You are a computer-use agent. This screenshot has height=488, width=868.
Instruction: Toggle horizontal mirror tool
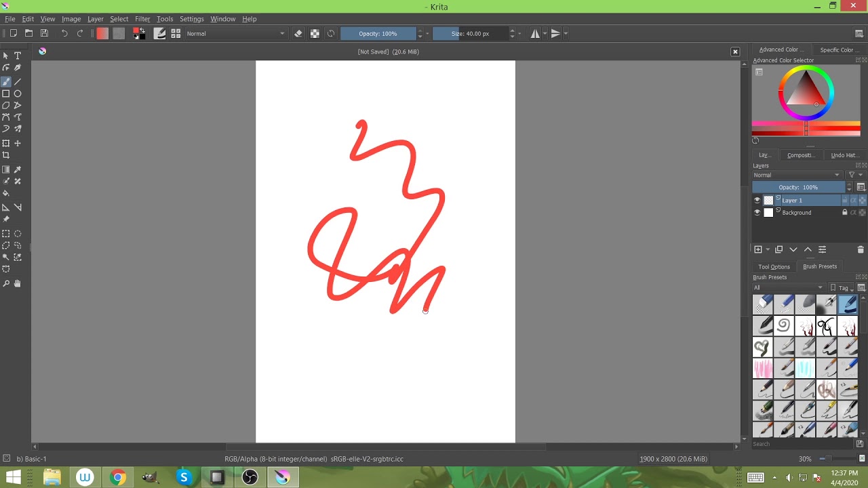click(x=535, y=33)
